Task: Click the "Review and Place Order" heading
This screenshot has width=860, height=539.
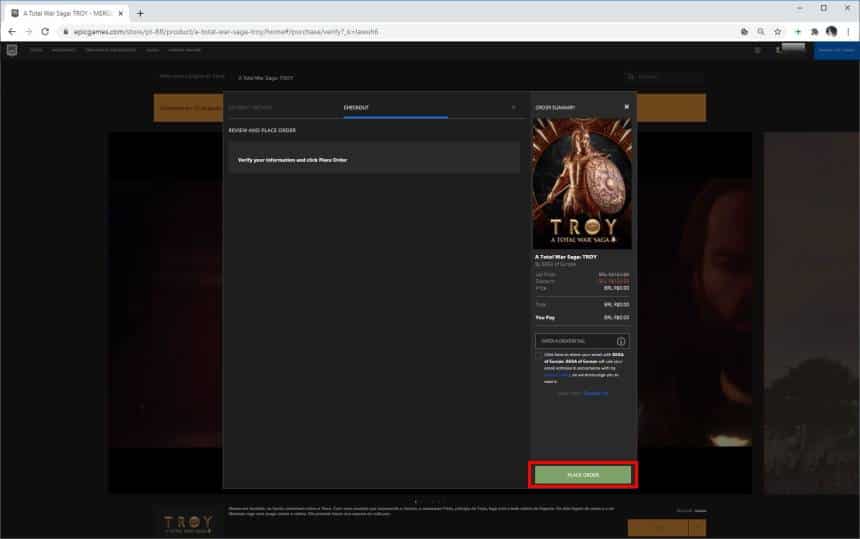Action: (262, 131)
